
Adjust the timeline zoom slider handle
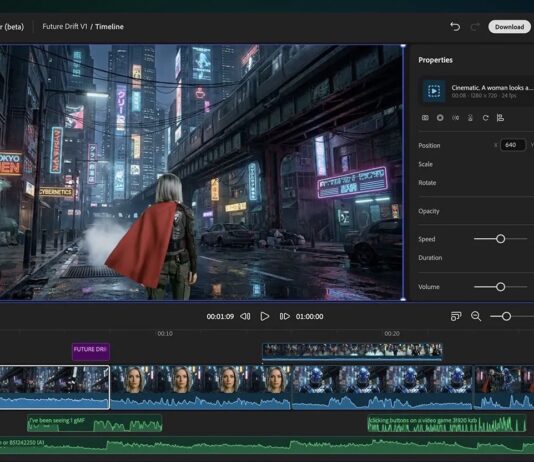point(506,316)
